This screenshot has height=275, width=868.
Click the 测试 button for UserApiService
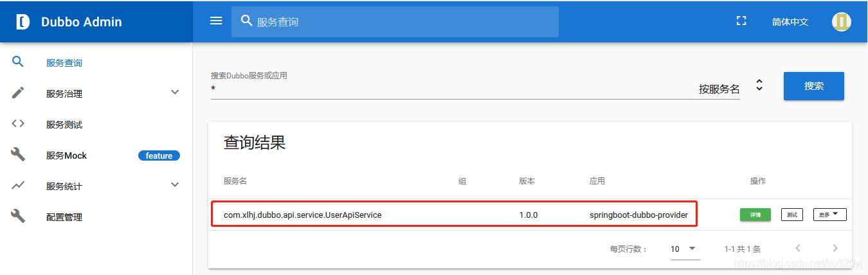[791, 215]
